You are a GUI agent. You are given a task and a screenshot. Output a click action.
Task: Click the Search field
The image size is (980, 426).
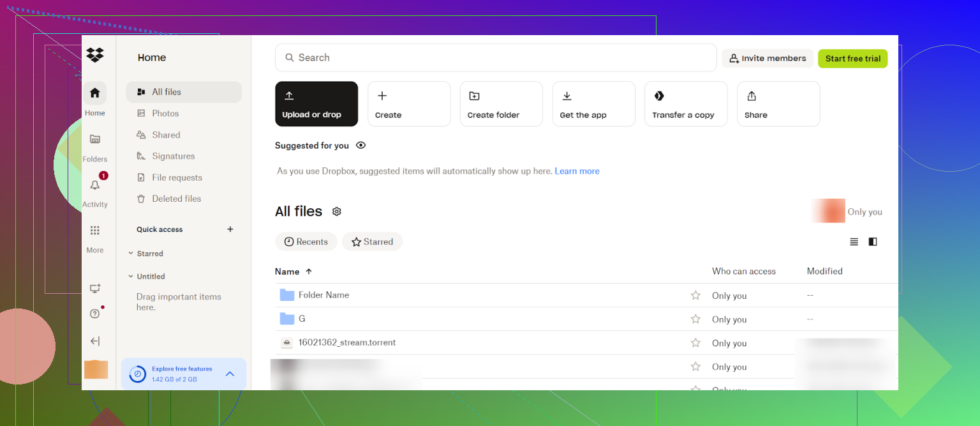tap(496, 57)
